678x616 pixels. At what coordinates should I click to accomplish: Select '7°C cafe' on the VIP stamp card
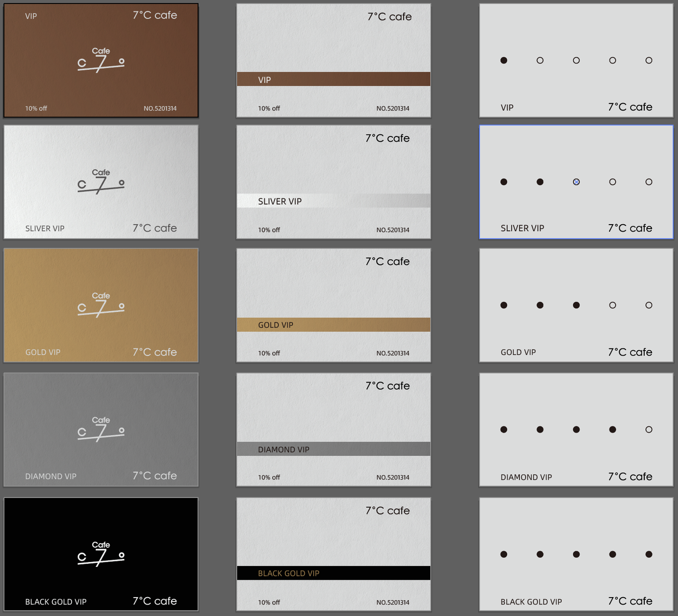(x=630, y=107)
